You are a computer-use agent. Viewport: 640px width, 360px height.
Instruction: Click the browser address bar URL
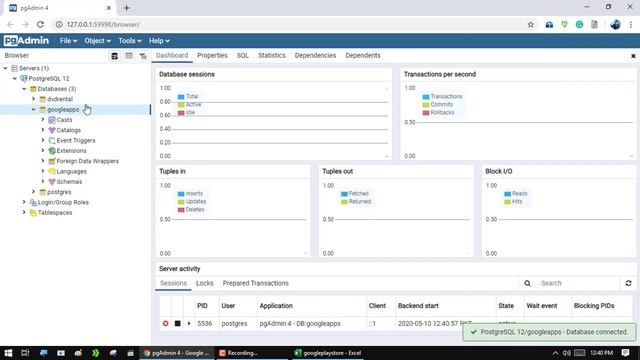103,24
